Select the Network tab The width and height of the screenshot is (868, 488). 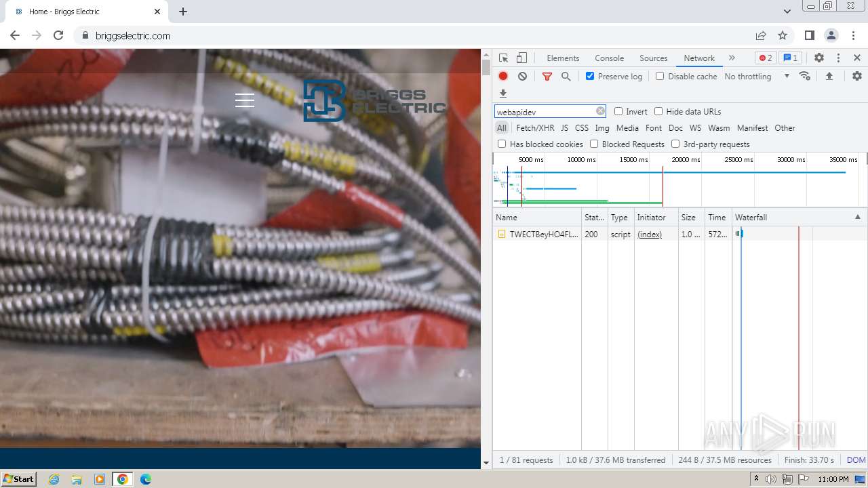tap(699, 58)
